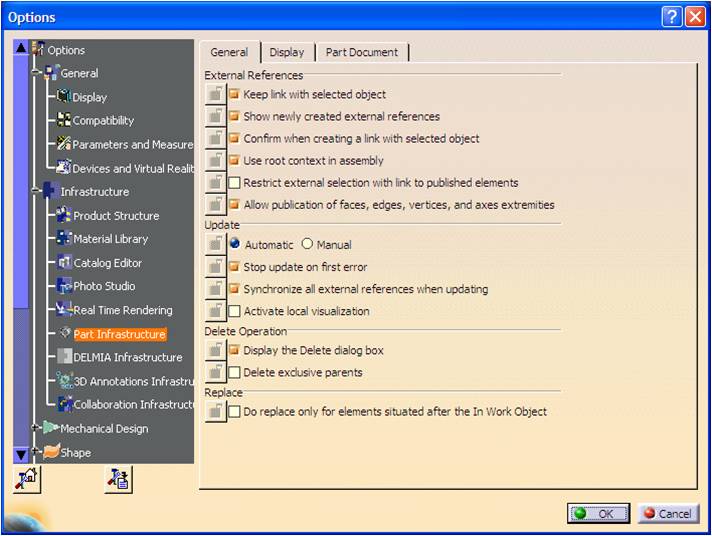Confirm settings with the OK button

(x=598, y=513)
